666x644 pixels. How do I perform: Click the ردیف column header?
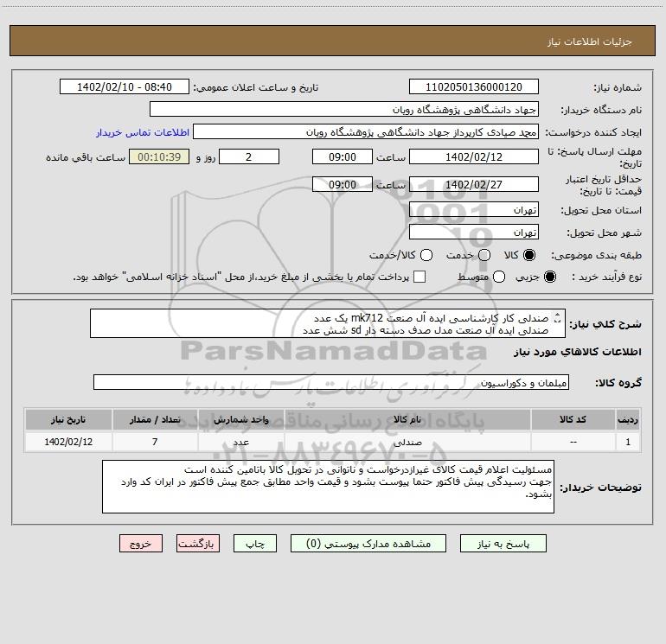[x=628, y=419]
